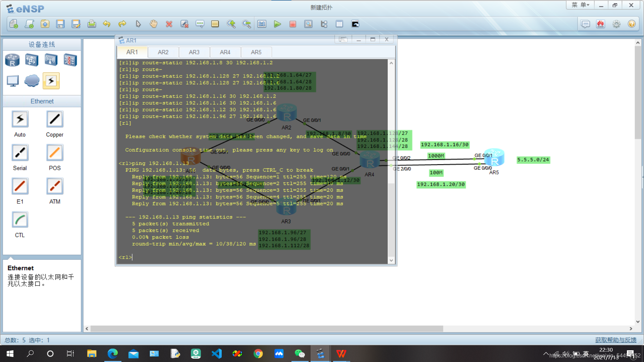Open Google Chrome from taskbar
Screen dimensions: 644x362
click(258, 354)
